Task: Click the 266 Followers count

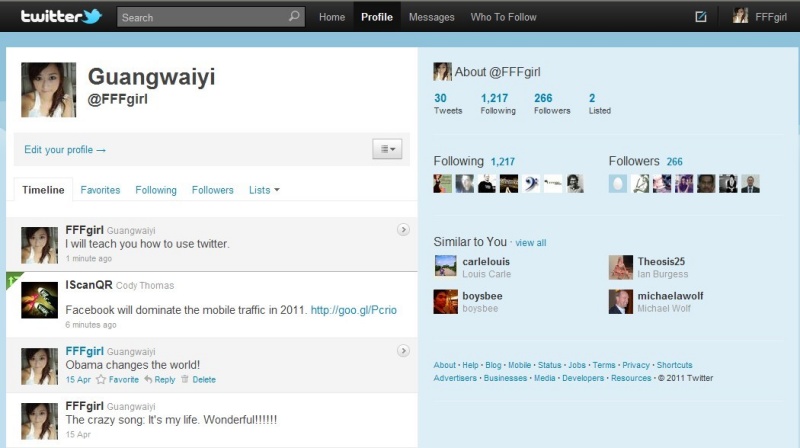Action: (543, 98)
